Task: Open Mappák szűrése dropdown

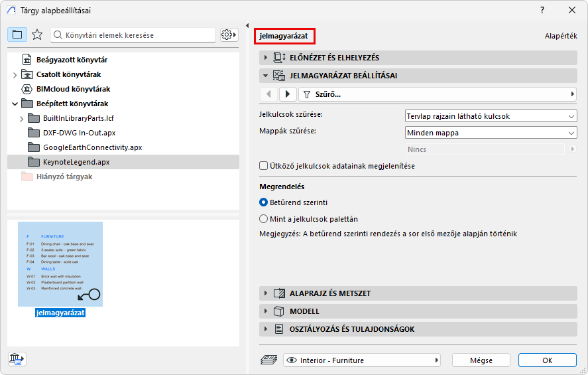Action: (x=491, y=133)
